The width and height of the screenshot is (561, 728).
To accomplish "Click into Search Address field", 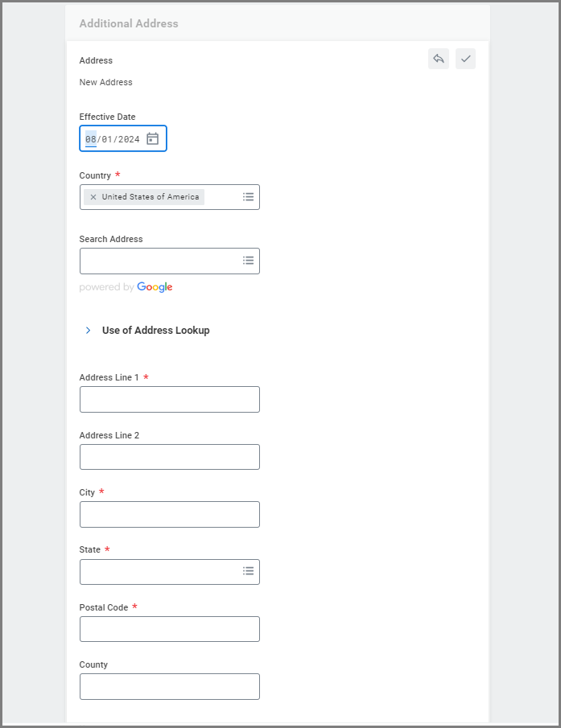I will point(159,261).
